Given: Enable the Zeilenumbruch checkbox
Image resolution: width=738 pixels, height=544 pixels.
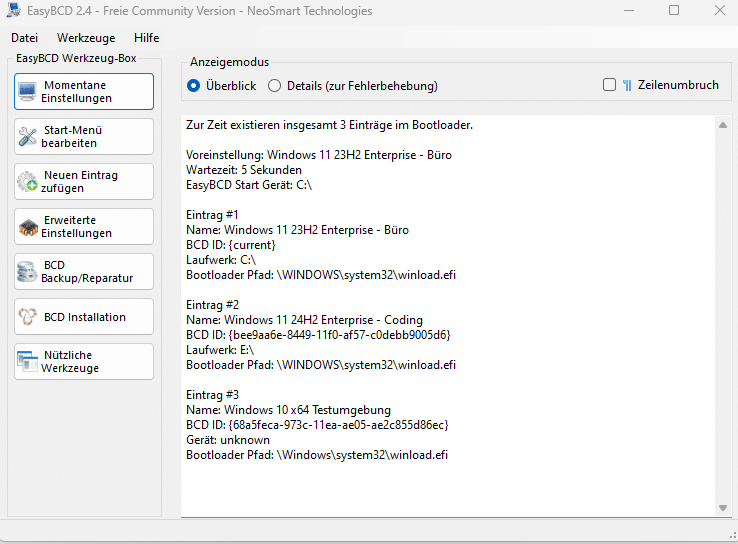Looking at the screenshot, I should pos(610,85).
